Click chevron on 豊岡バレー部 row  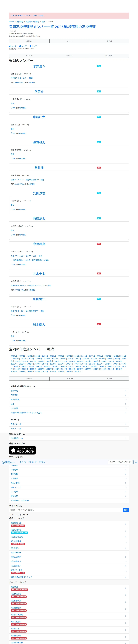(126, 424)
